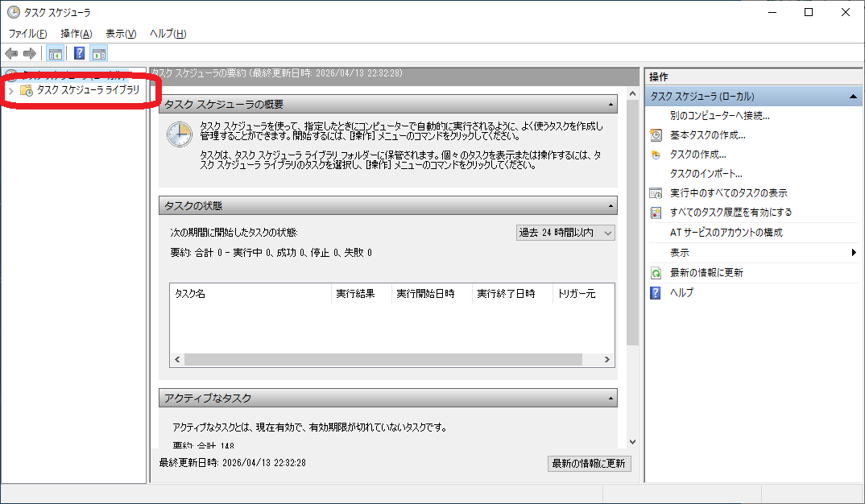Image resolution: width=865 pixels, height=504 pixels.
Task: Click 実行中のすべてのタスクの表示 action
Action: [x=728, y=193]
